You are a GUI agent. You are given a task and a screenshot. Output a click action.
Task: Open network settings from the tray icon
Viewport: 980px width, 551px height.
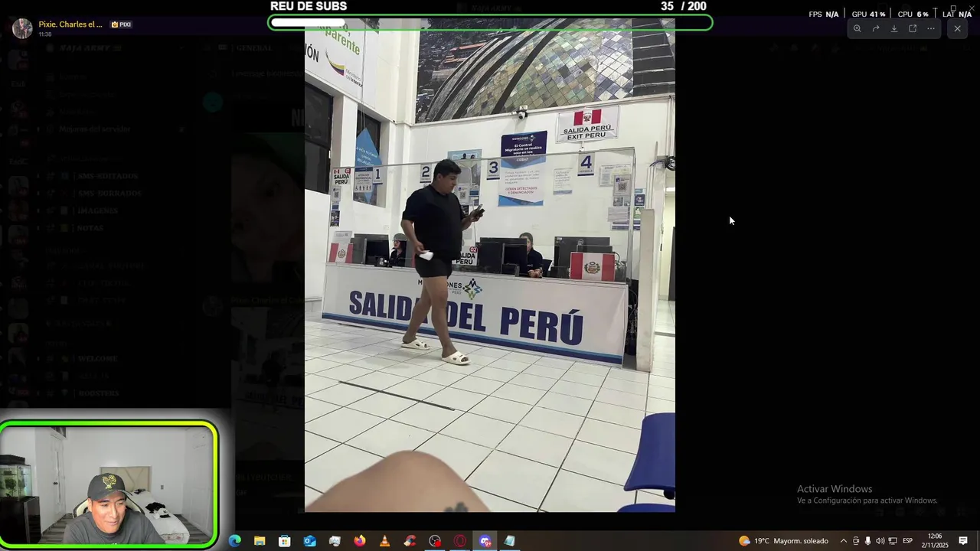[893, 541]
